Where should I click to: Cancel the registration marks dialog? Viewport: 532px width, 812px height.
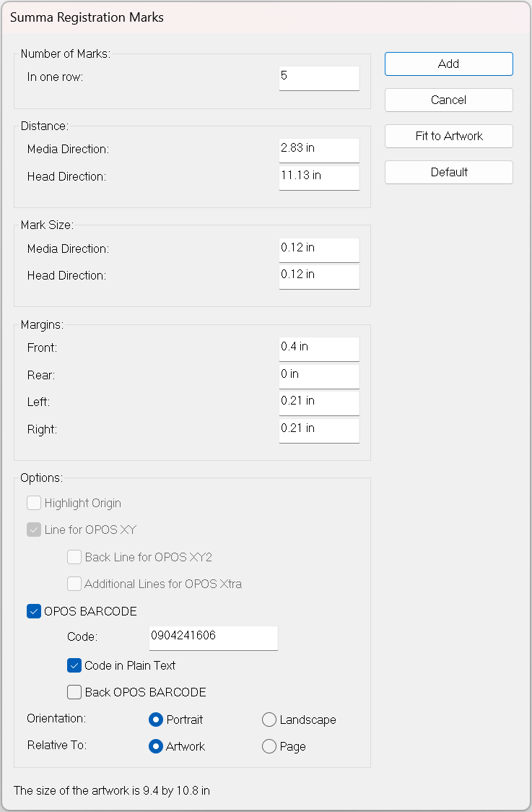click(449, 100)
